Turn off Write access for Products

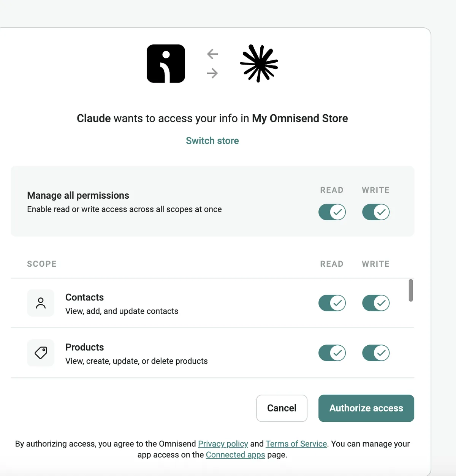click(x=376, y=353)
